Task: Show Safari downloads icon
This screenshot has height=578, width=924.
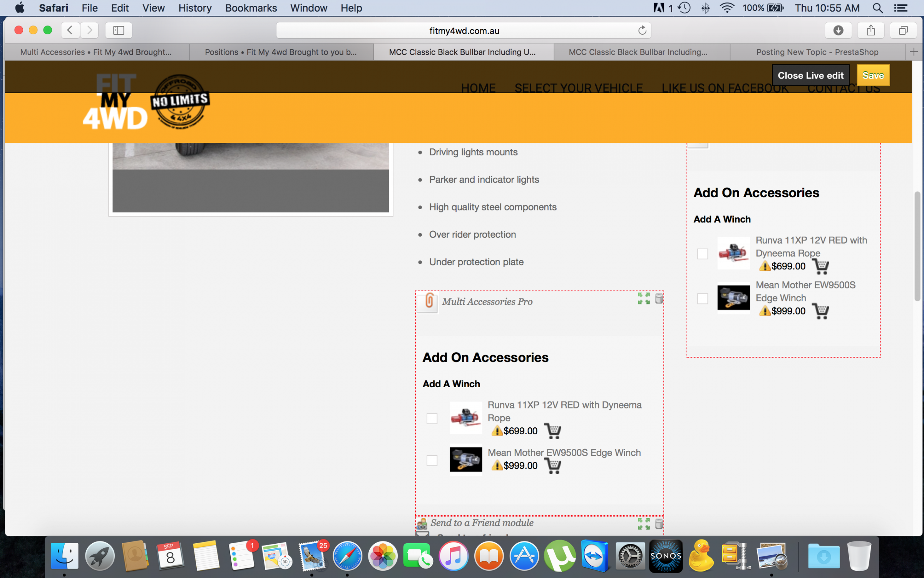Action: (x=838, y=30)
